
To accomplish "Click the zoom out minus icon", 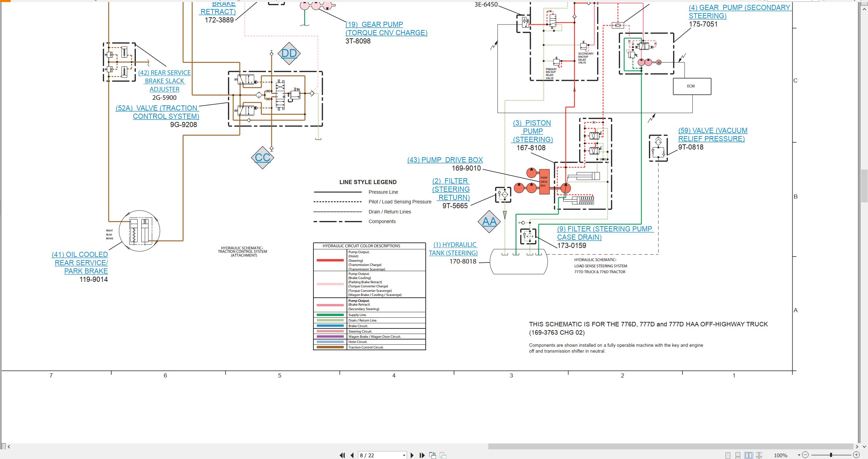I will (805, 455).
